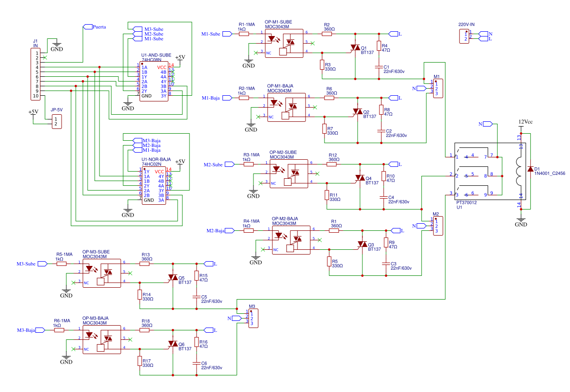Click the U1-NOR-BAJA 74HC02N chip body
This screenshot has width=570, height=392.
(155, 185)
